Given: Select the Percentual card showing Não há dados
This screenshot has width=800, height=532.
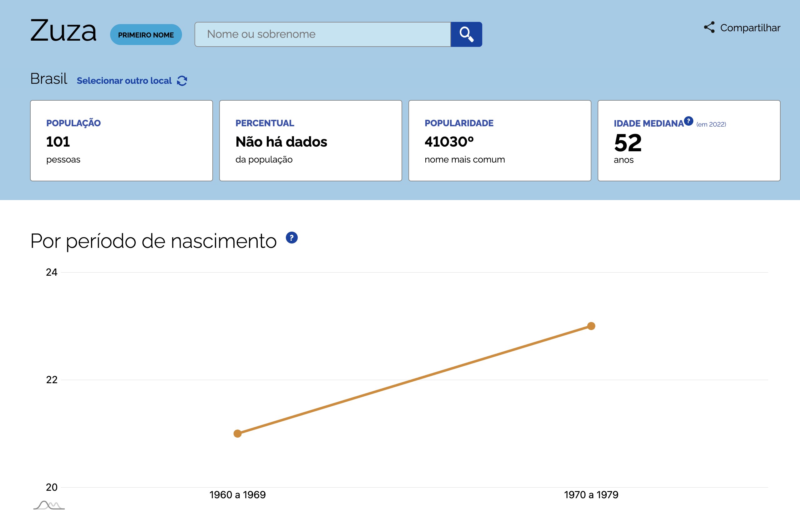Looking at the screenshot, I should (310, 140).
